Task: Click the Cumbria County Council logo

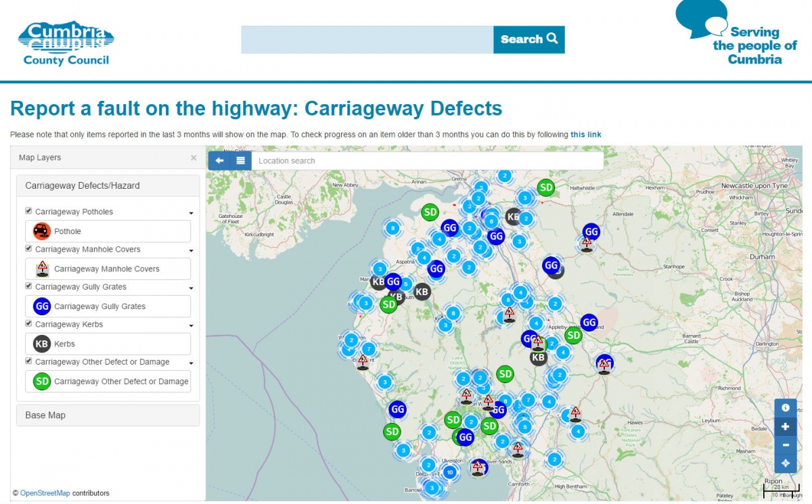Action: [66, 43]
